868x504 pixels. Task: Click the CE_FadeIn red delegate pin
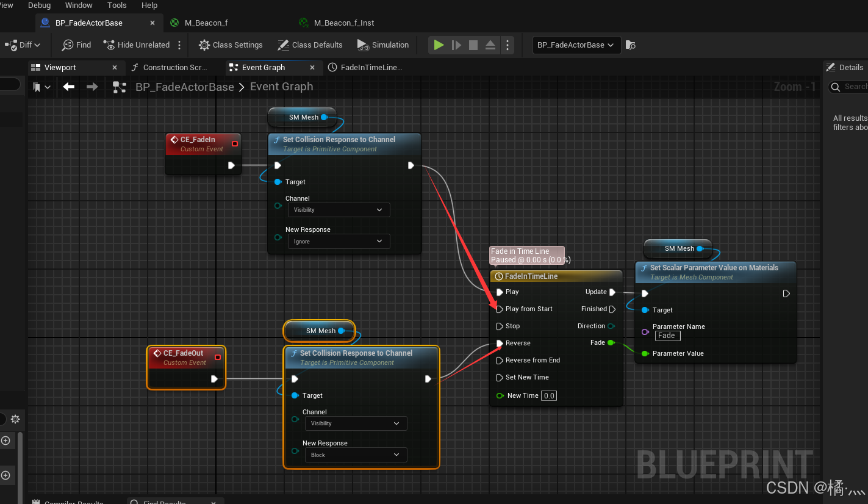[235, 144]
